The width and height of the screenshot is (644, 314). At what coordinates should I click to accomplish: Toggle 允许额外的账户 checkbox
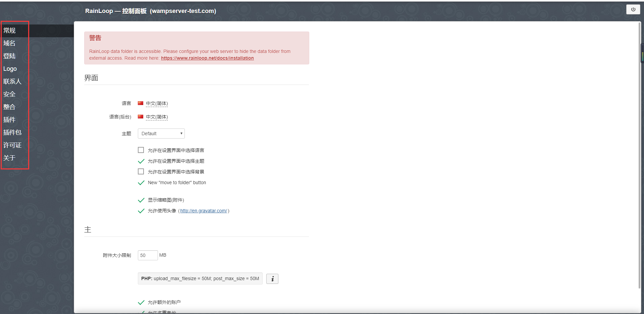(x=141, y=302)
